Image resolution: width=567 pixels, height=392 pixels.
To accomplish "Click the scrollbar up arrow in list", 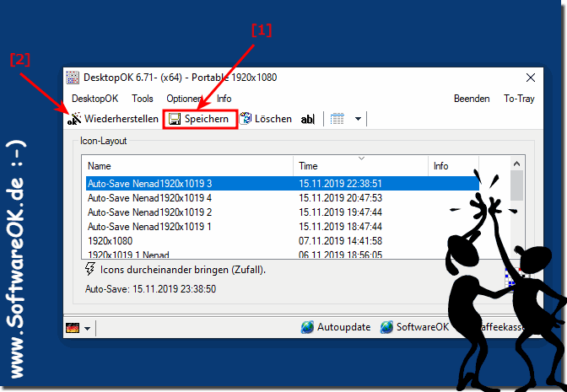I will pos(516,164).
